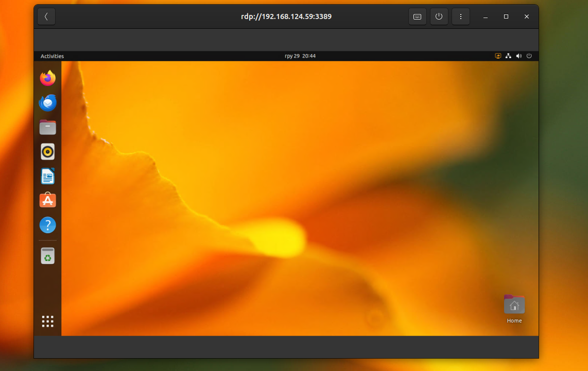Open Ubuntu Software store icon
Viewport: 588px width, 371px height.
[47, 201]
